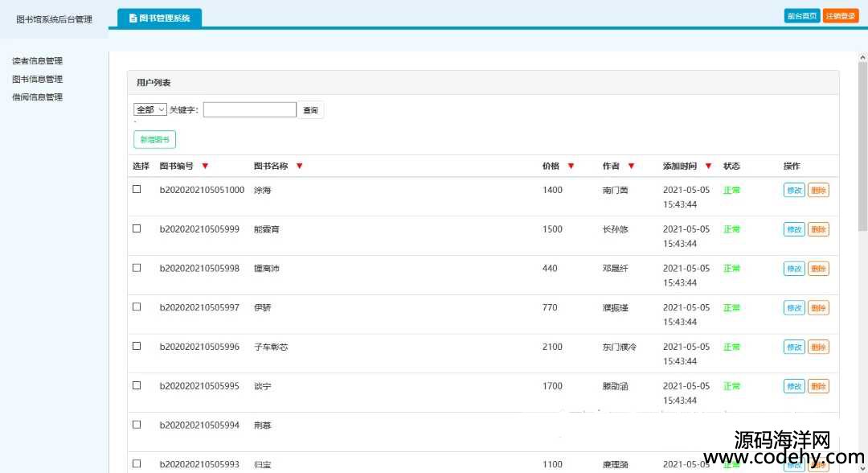Click 删除 for book 子车彰芯
Viewport: 868px width, 473px height.
pos(818,348)
